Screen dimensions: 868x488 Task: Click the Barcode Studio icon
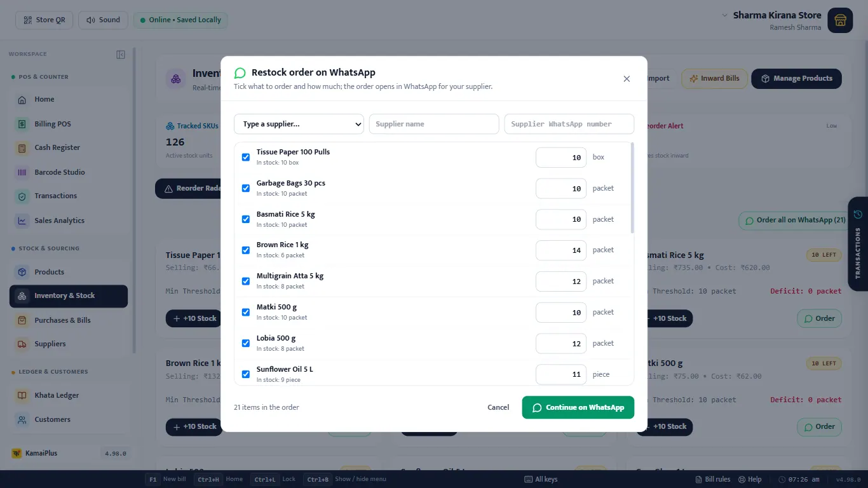click(x=22, y=172)
